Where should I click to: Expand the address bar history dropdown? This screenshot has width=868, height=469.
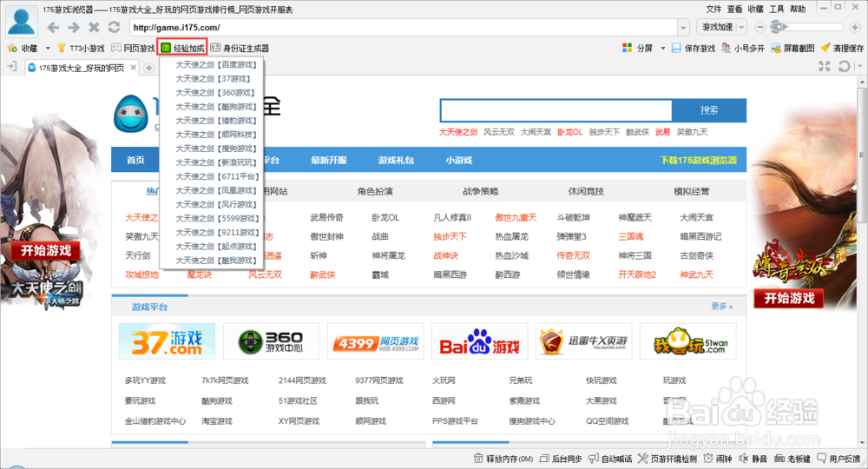tap(684, 27)
